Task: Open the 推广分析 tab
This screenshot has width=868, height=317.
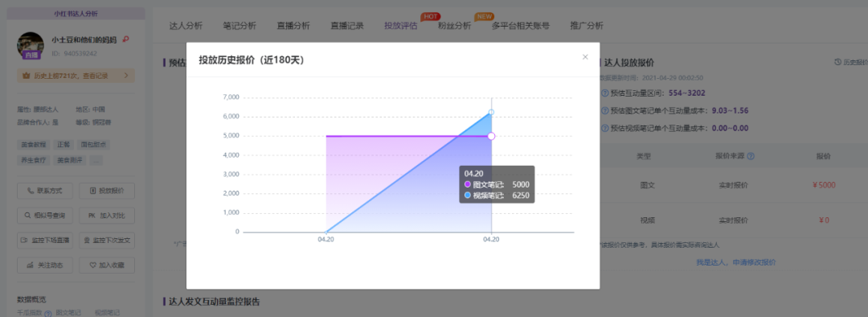Action: [x=587, y=26]
